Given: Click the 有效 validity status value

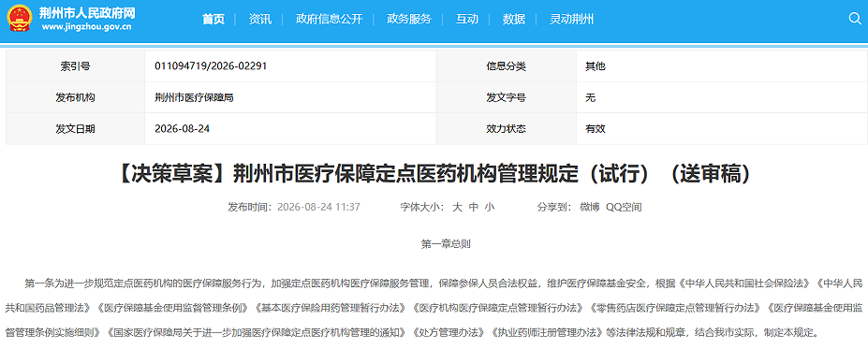Looking at the screenshot, I should (x=596, y=129).
